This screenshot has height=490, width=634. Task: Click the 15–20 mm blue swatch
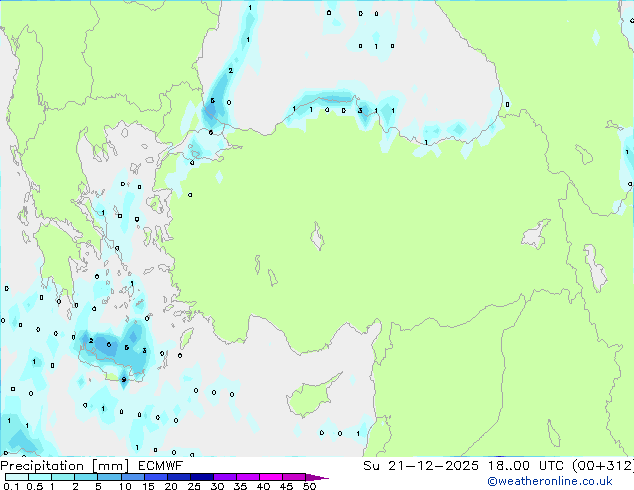coord(156,477)
